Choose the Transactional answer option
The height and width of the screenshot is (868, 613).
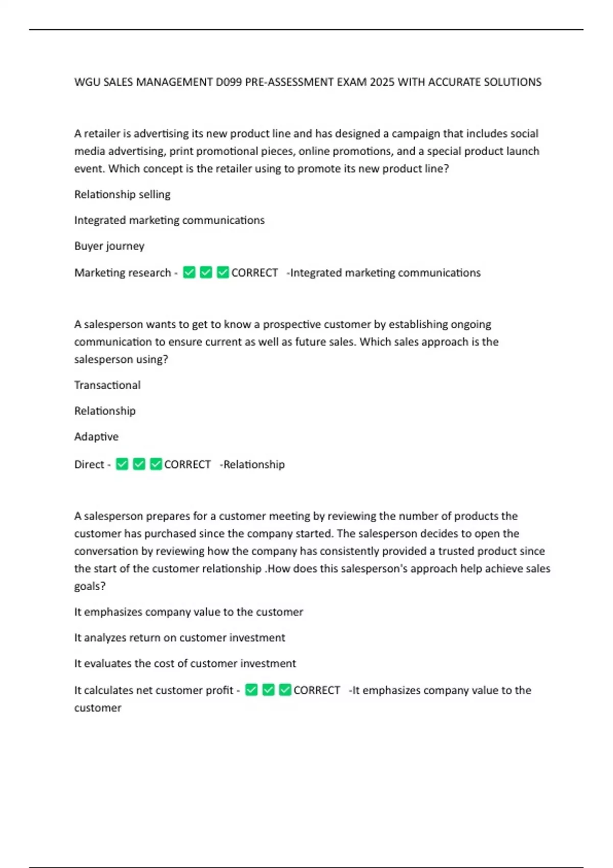107,385
